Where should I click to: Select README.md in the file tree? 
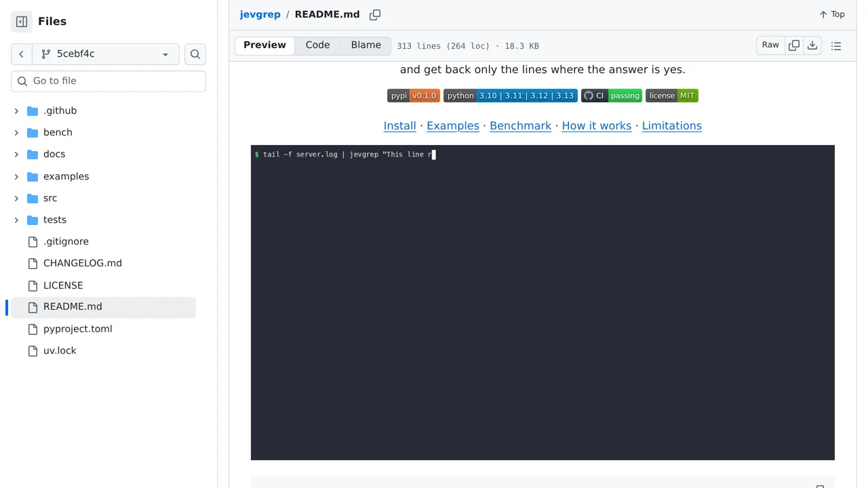coord(103,307)
